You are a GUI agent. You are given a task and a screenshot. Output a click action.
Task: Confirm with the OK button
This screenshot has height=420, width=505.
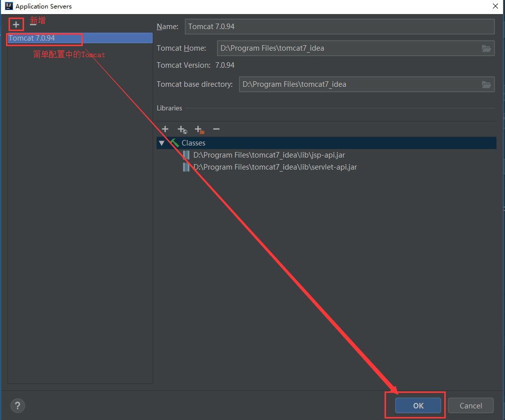(x=418, y=405)
